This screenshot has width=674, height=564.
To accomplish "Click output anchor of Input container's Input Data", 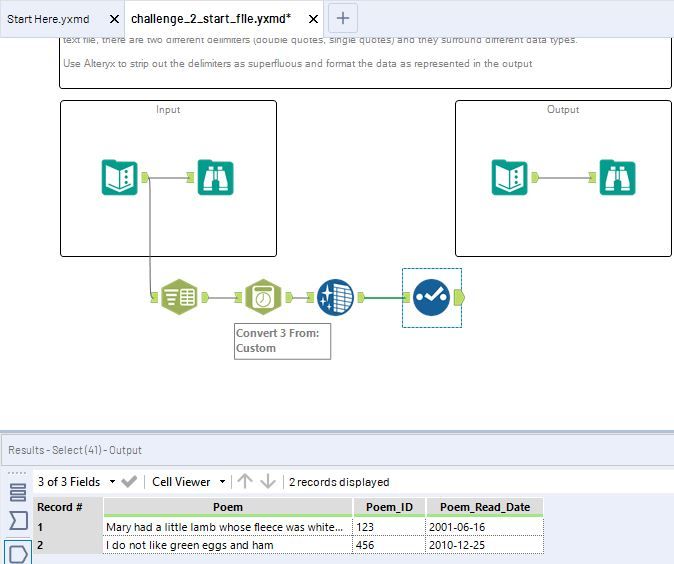I will click(x=145, y=177).
